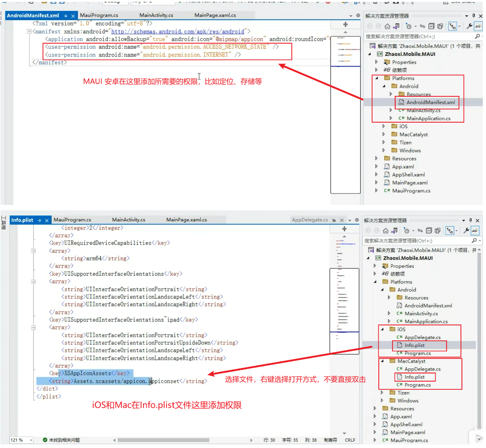The height and width of the screenshot is (448, 486).
Task: Toggle pin on Info.plist tab
Action: click(40, 220)
